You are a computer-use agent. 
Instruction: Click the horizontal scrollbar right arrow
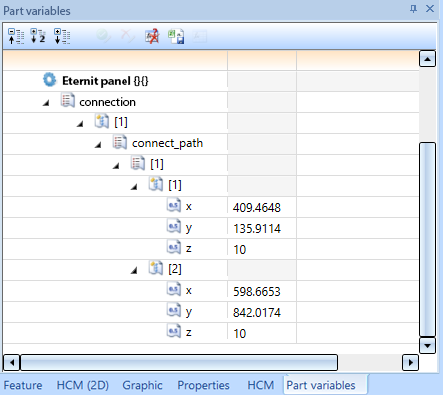point(410,362)
